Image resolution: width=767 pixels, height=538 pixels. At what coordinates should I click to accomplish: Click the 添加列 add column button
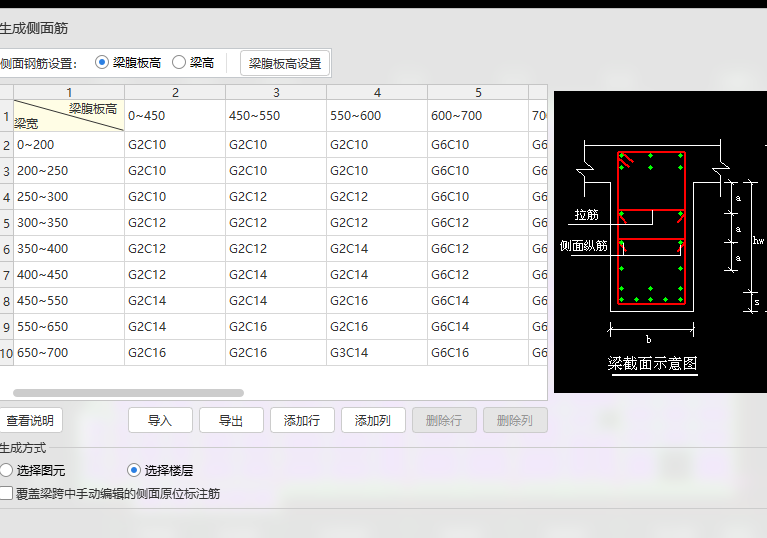(373, 420)
